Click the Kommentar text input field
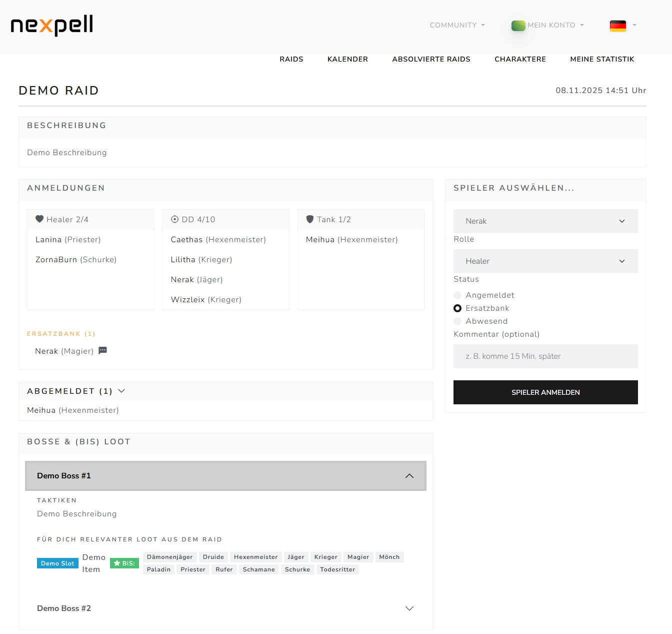 [545, 356]
